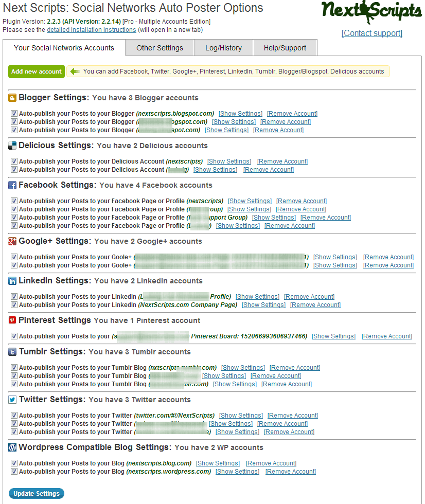Switch to the Other Settings tab

160,48
